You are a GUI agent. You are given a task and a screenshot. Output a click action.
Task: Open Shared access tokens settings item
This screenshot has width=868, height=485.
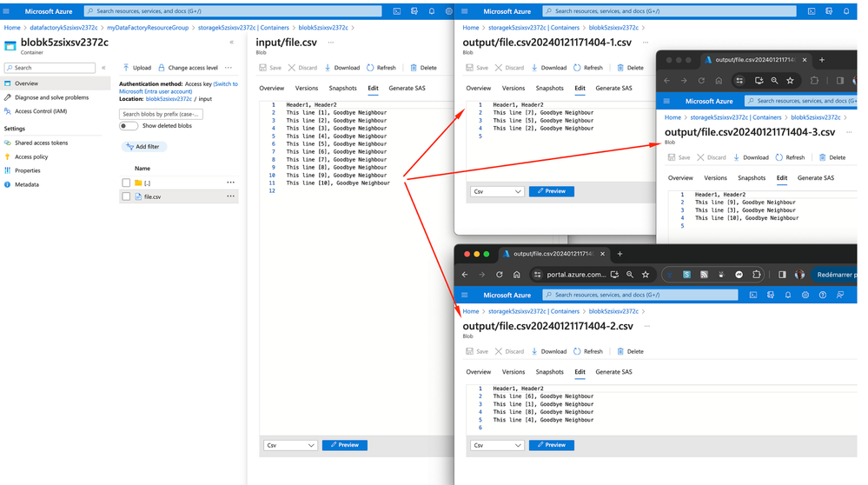[42, 143]
